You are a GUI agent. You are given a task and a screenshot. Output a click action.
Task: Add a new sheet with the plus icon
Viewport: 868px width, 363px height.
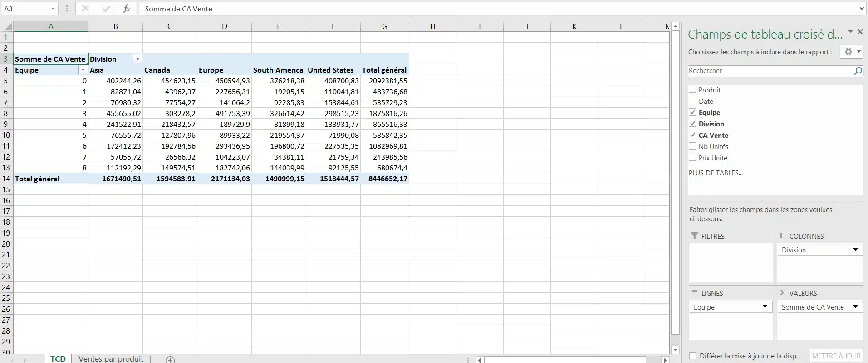coord(170,359)
